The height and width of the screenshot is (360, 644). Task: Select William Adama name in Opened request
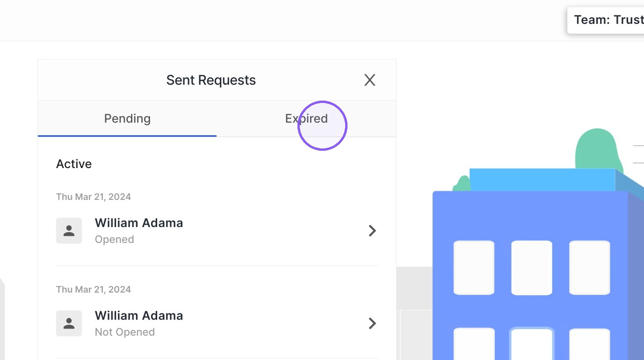[139, 223]
